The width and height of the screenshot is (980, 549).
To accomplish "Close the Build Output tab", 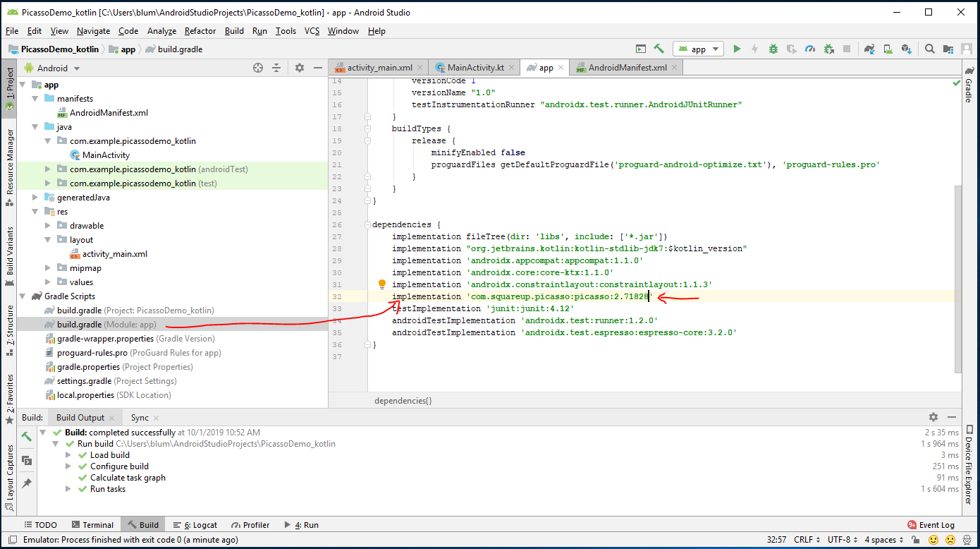I will 113,418.
